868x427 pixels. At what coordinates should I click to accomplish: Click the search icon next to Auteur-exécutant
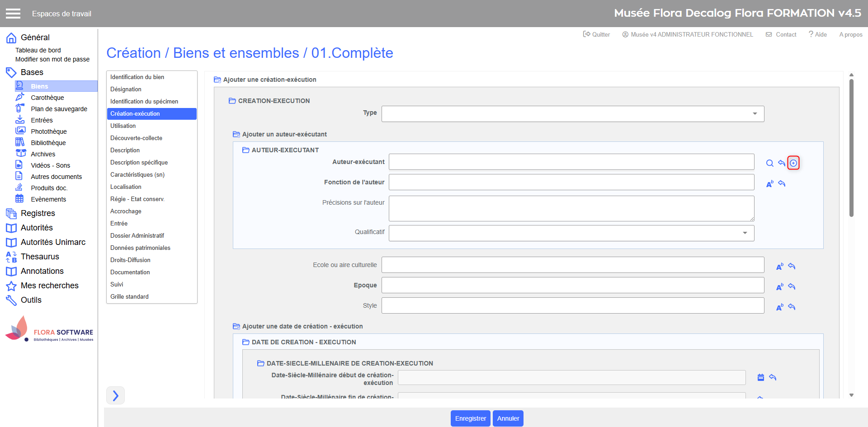point(769,163)
